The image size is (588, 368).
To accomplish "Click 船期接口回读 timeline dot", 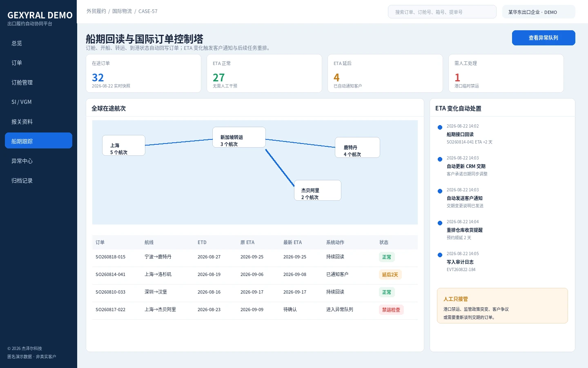I will (x=440, y=127).
